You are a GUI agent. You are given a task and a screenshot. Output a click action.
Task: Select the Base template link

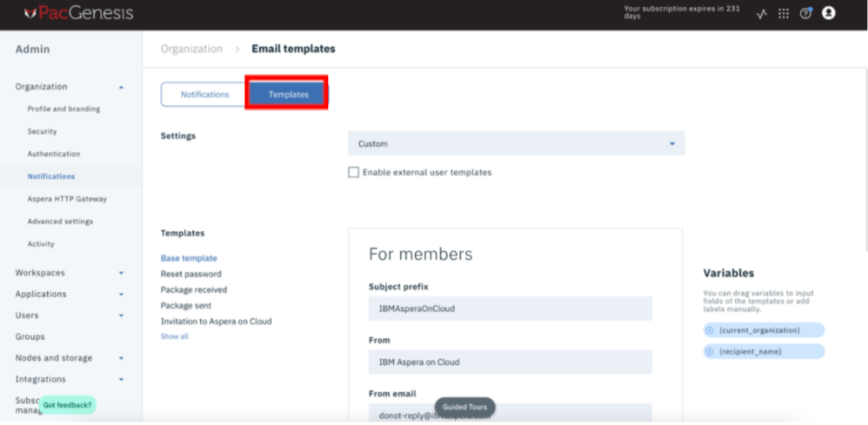click(189, 258)
